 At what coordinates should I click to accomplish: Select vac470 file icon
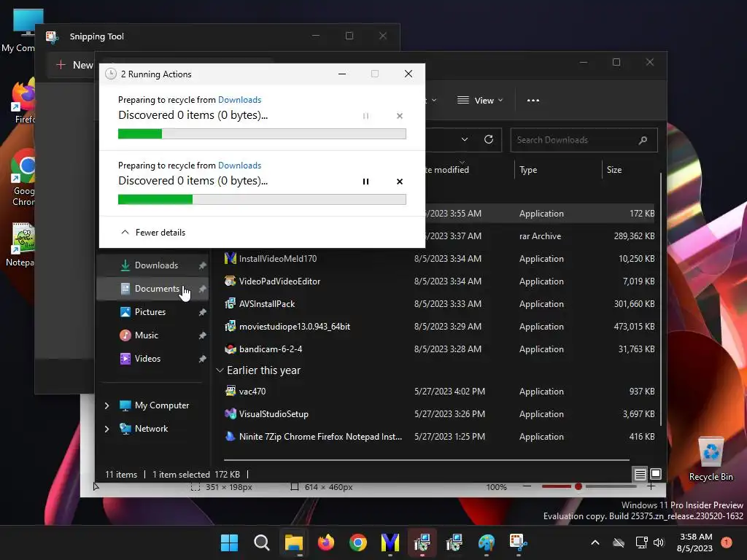pos(231,392)
